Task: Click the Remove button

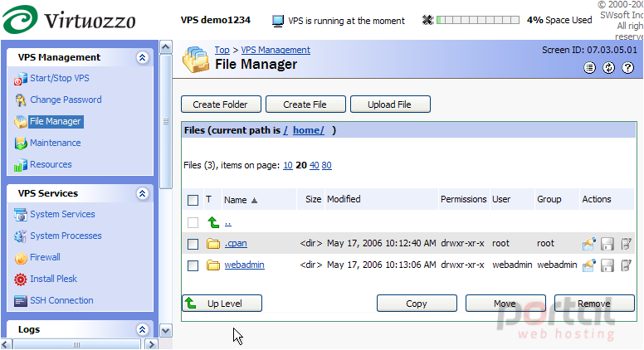Action: coord(594,304)
